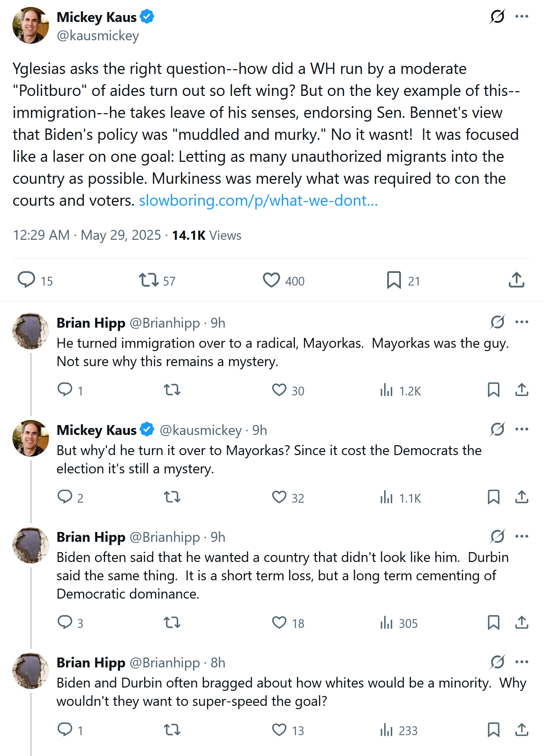This screenshot has height=756, width=544.
Task: Open Mickey Kaus's profile picture in main post
Action: tap(31, 26)
